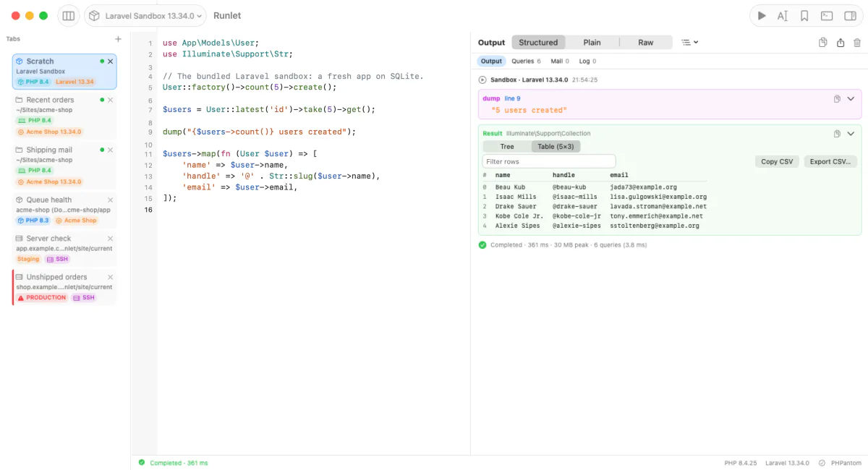Screen dimensions: 868x470
Task: Switch to the Queue health tab
Action: point(64,210)
